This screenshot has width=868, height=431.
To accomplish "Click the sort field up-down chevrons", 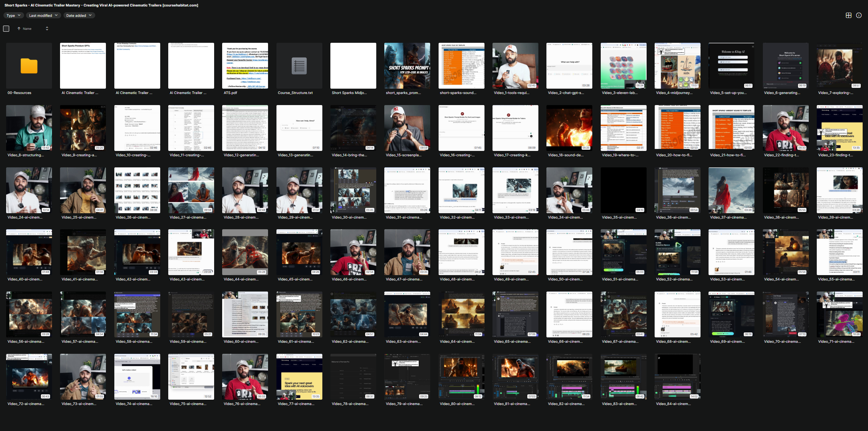I will click(47, 29).
